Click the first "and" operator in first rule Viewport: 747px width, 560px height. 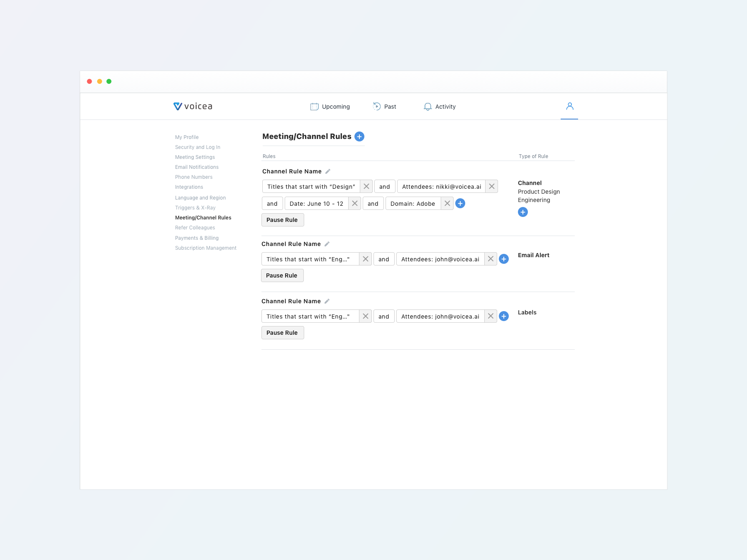tap(384, 187)
